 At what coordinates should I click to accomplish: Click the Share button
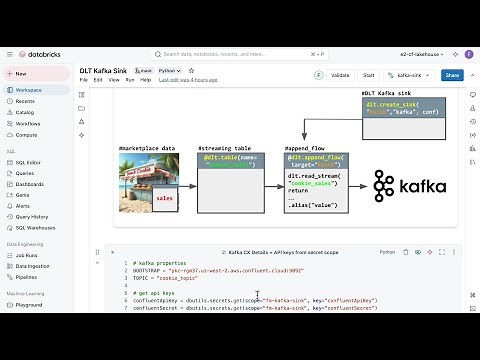click(452, 75)
